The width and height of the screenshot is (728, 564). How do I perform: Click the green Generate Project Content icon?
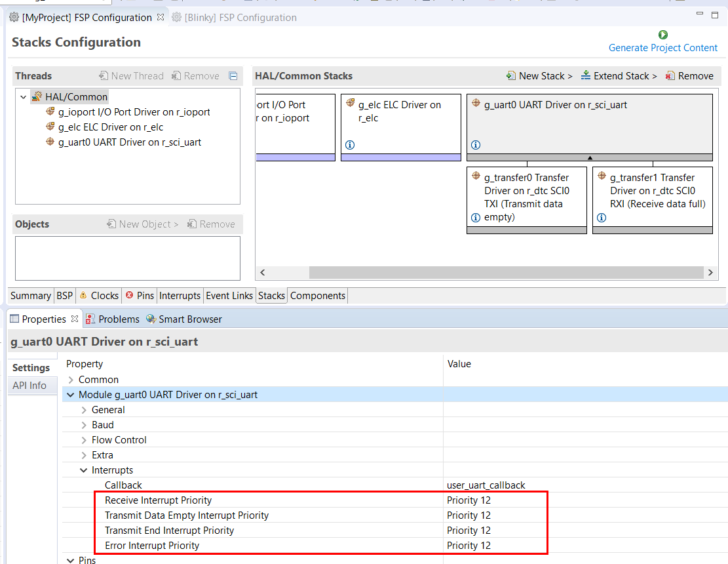(663, 35)
